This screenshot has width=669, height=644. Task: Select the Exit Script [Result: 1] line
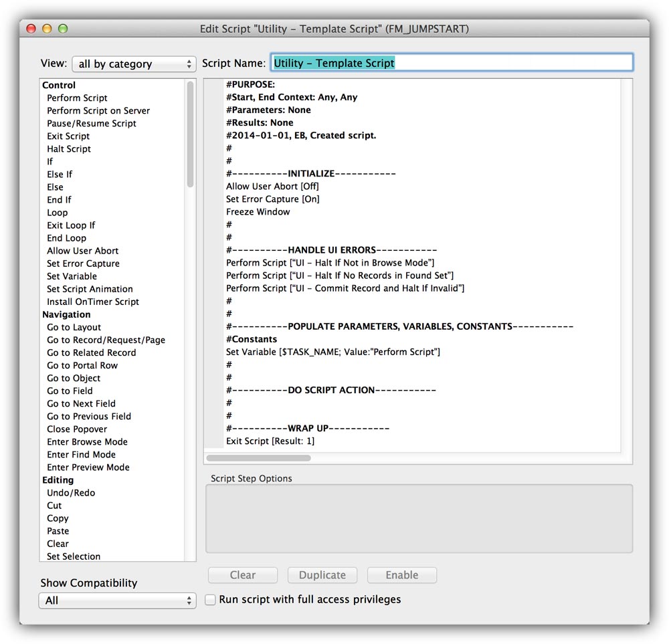click(261, 441)
